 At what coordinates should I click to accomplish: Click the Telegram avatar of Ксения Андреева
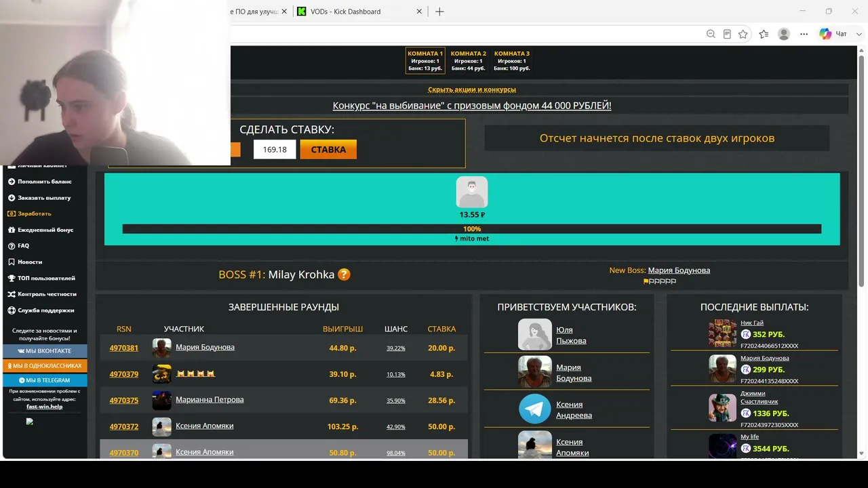(x=535, y=409)
